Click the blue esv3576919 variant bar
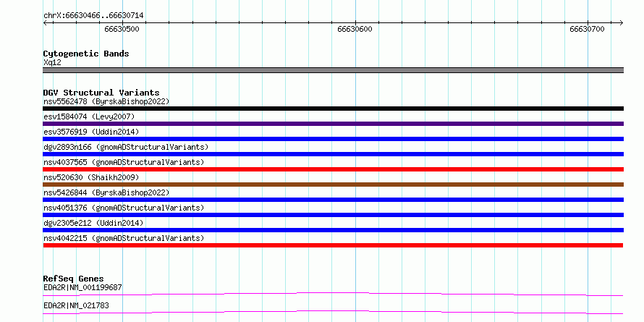 click(334, 139)
